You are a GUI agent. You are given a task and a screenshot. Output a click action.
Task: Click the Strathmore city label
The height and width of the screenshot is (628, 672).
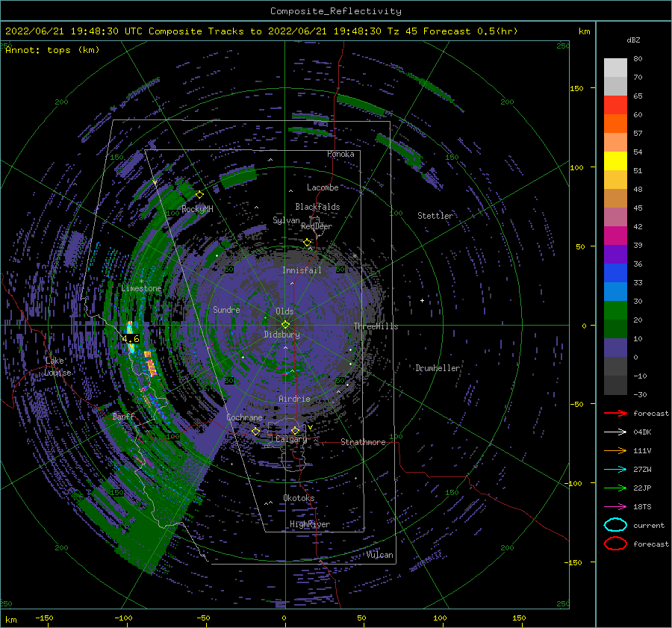tap(363, 442)
